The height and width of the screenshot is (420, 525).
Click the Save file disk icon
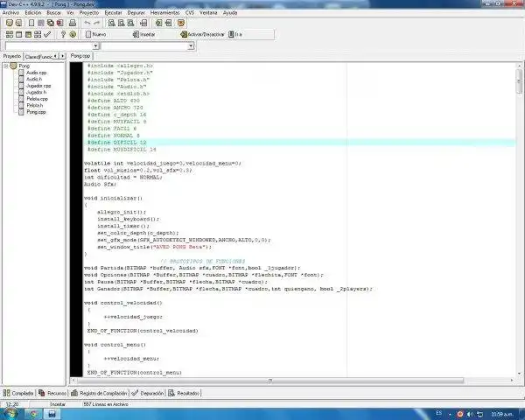point(41,23)
